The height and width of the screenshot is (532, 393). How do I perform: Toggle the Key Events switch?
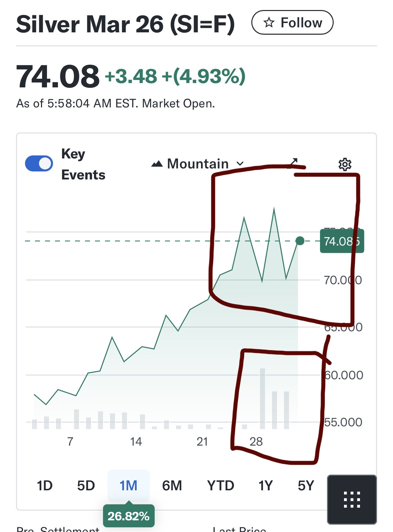pyautogui.click(x=39, y=164)
